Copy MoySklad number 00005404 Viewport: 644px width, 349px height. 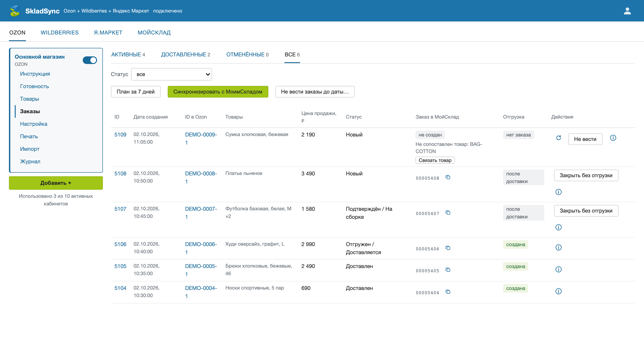coord(448,292)
